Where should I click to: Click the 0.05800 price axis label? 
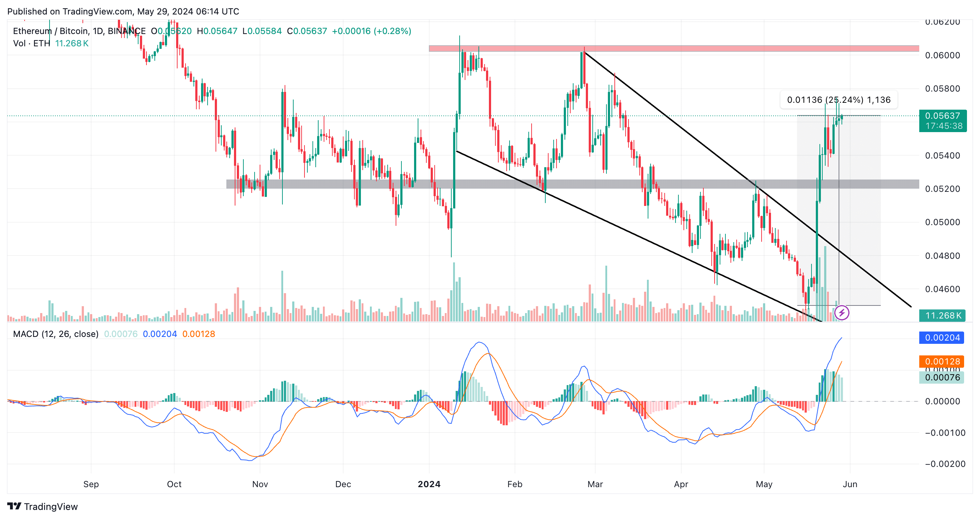[x=943, y=89]
